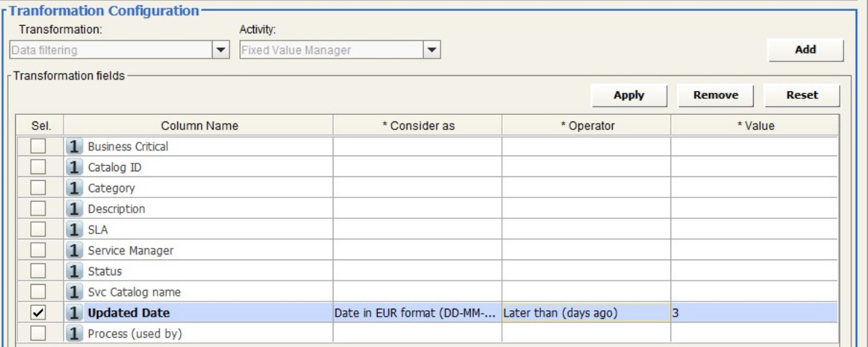This screenshot has height=347, width=868.
Task: Click the Updated Date row icon
Action: (x=75, y=314)
